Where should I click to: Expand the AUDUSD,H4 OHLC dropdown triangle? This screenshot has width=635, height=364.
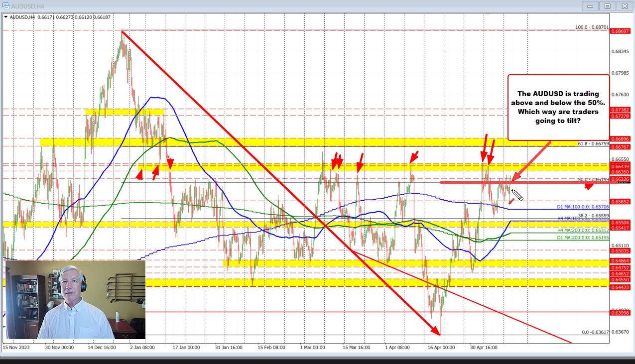(5, 16)
